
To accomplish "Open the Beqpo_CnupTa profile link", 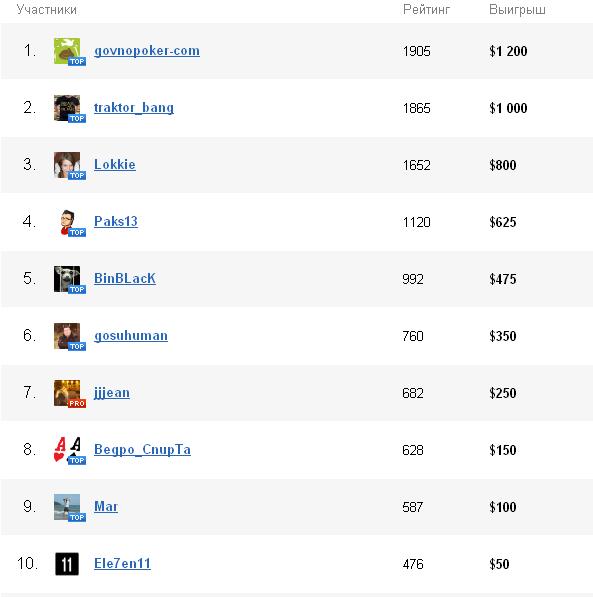I will tap(142, 450).
